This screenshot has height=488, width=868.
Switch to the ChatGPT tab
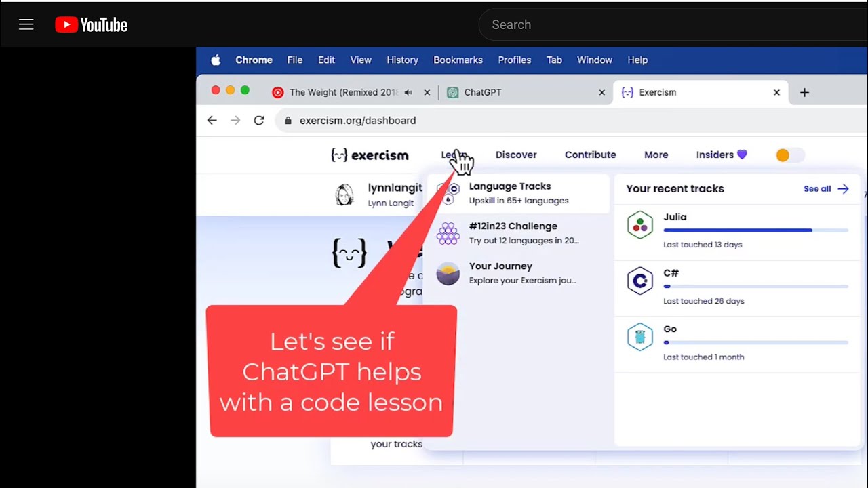click(x=526, y=92)
